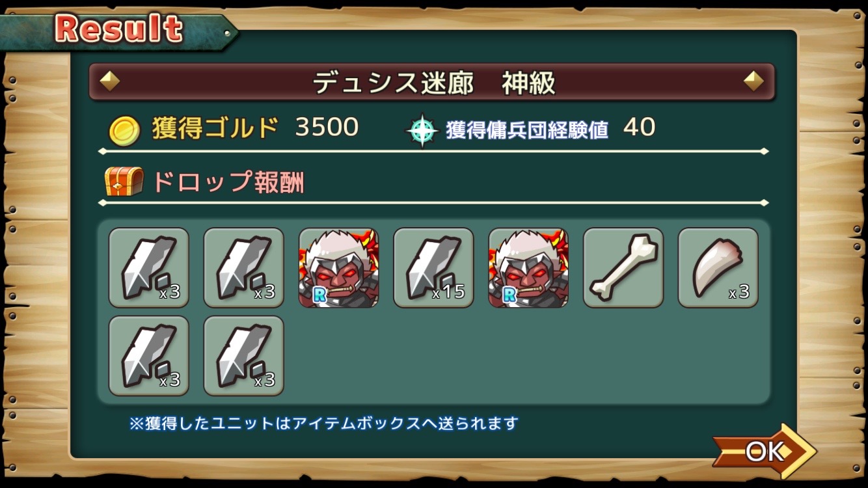
Task: Tap the mercenary experience compass icon
Action: click(422, 130)
